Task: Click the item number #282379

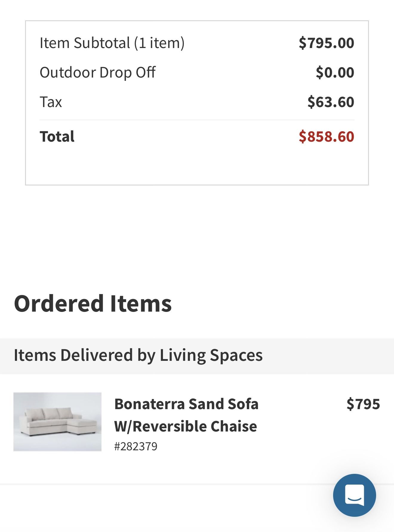Action: click(x=136, y=446)
